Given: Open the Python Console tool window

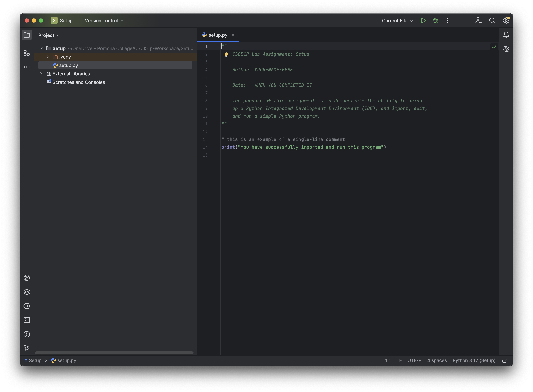Looking at the screenshot, I should pyautogui.click(x=27, y=278).
